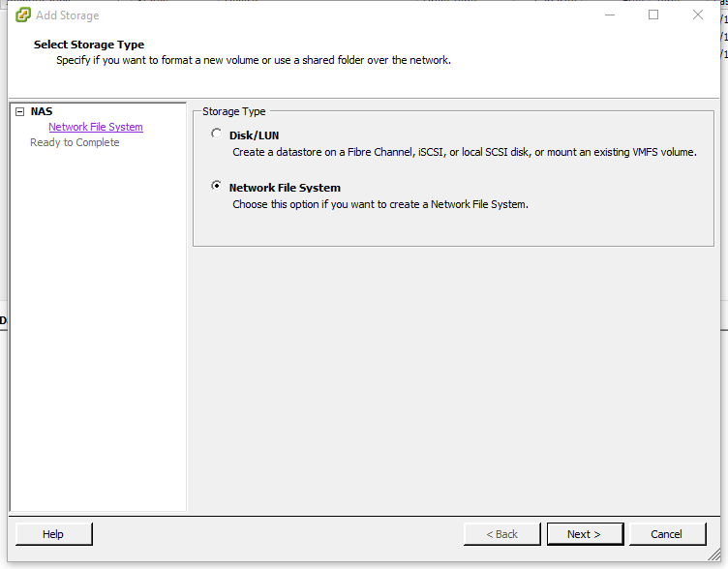Open Help for this wizard
728x569 pixels.
[53, 534]
